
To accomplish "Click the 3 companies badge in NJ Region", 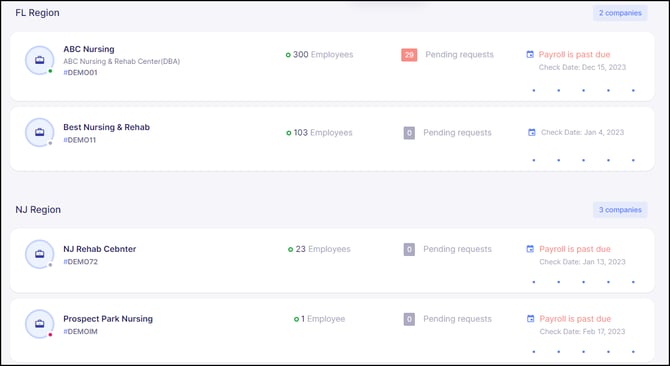I will tap(620, 210).
